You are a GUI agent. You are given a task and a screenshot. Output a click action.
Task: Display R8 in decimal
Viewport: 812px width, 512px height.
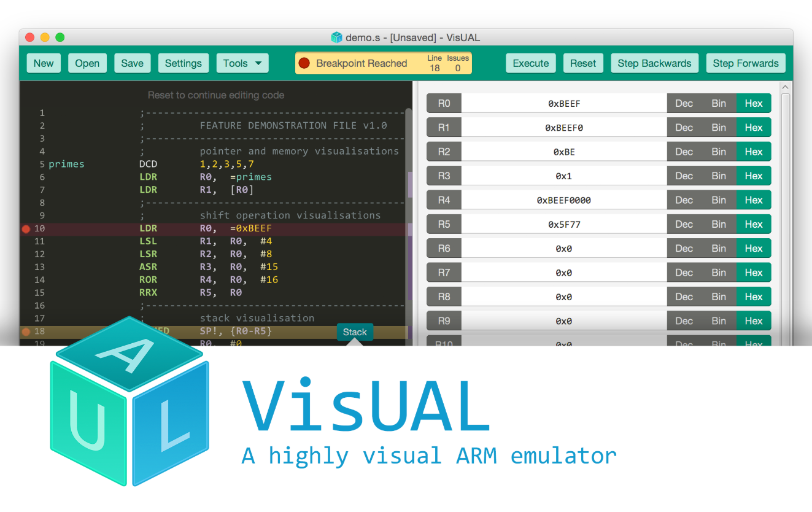point(684,297)
